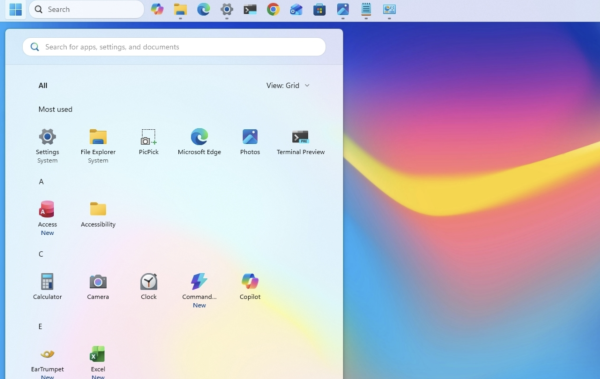The width and height of the screenshot is (600, 379).
Task: Jump via the letter A section header
Action: click(41, 181)
